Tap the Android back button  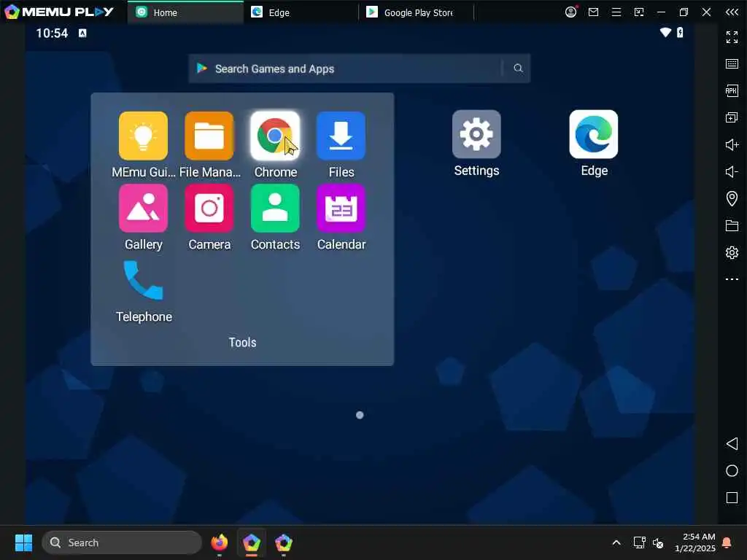(732, 444)
